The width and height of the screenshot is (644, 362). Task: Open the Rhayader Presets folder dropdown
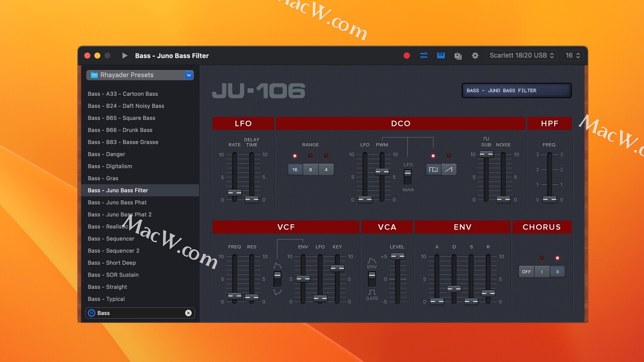point(140,75)
